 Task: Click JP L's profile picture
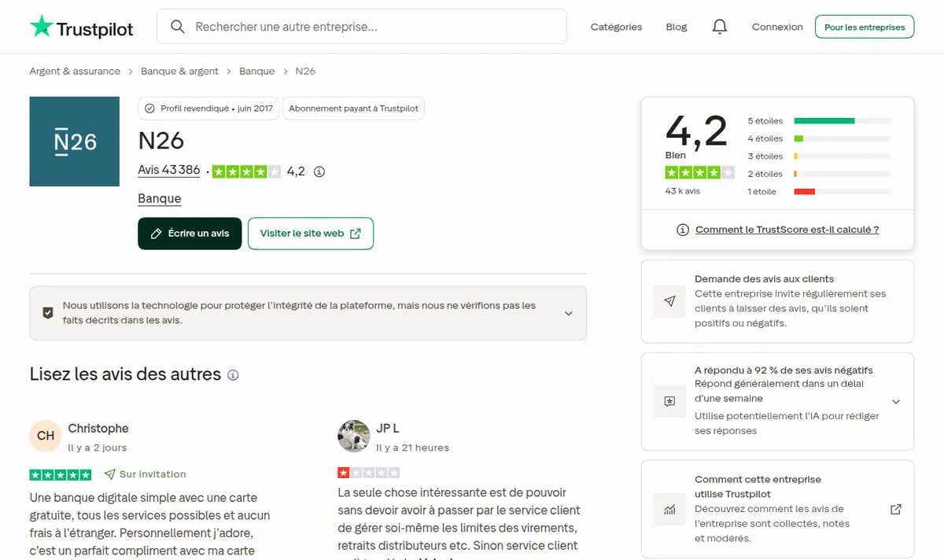click(x=354, y=436)
